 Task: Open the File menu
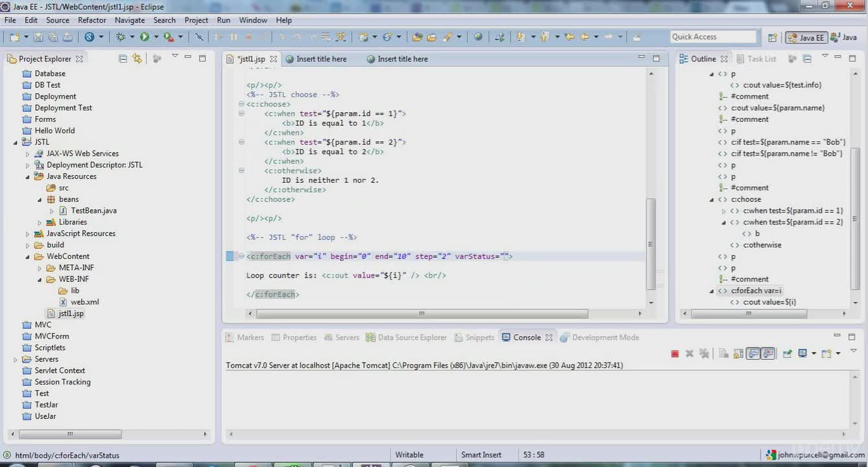coord(10,20)
